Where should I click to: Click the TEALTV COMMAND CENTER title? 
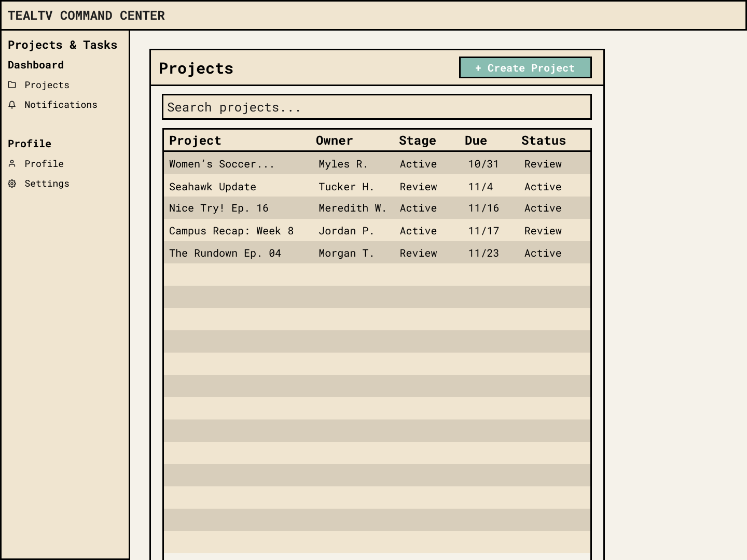[x=86, y=16]
